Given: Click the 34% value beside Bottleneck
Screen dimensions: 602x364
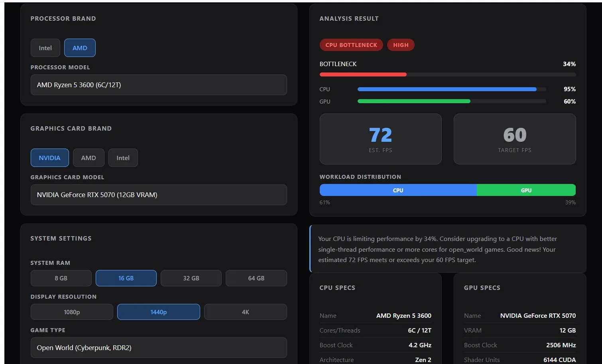Looking at the screenshot, I should pyautogui.click(x=569, y=64).
